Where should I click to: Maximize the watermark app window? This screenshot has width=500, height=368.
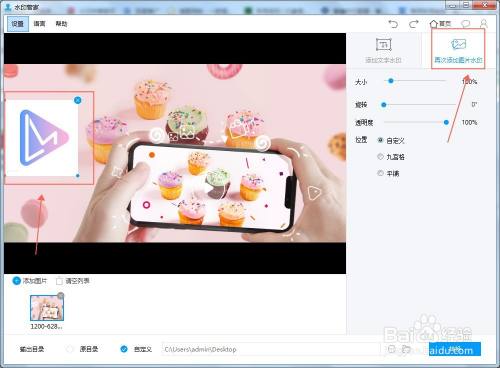[466, 5]
